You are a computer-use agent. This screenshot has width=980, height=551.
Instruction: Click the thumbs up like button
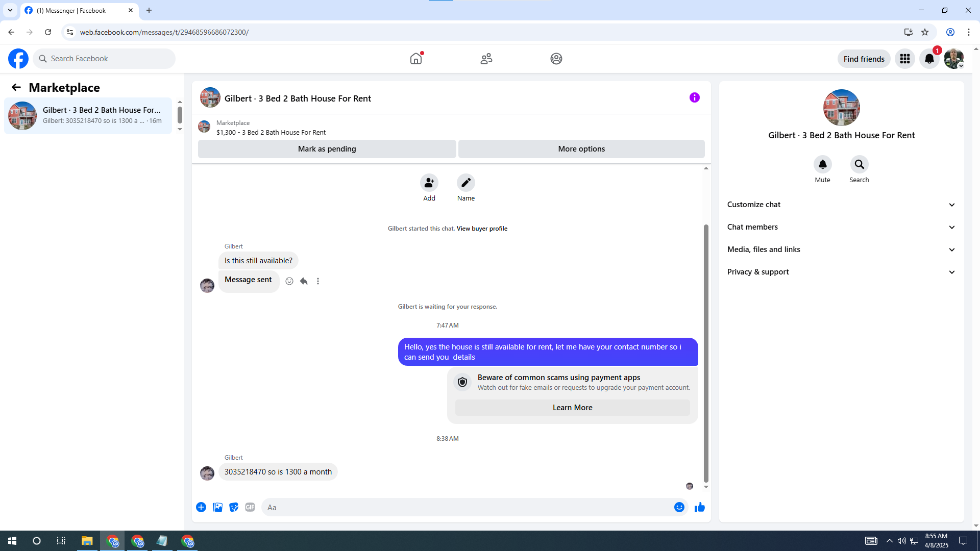pyautogui.click(x=699, y=507)
